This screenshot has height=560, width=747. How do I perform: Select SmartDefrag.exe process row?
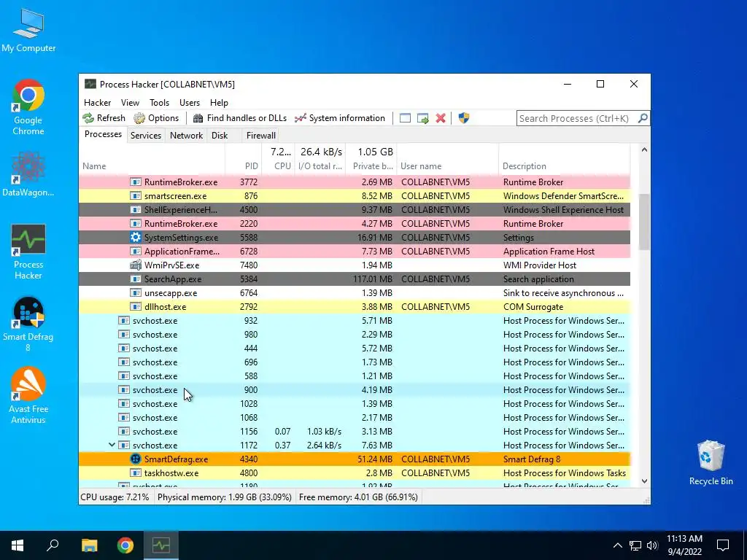pos(355,459)
